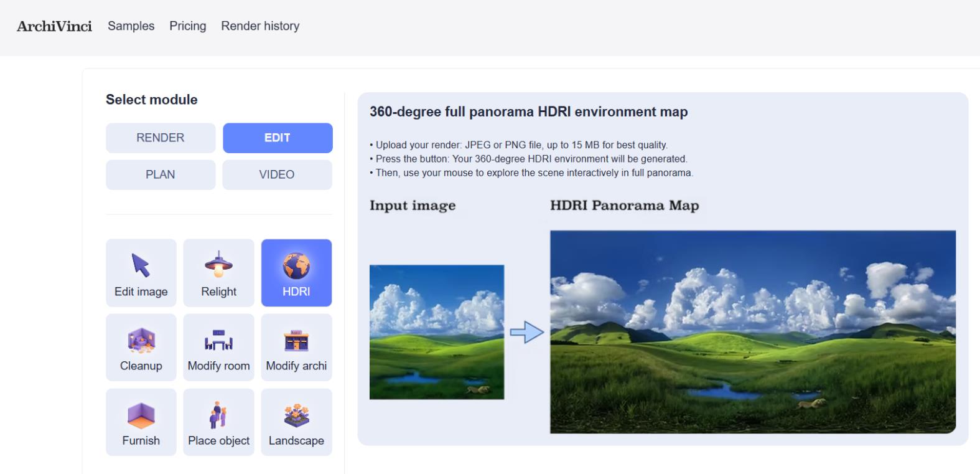Click the HDRI panorama map preview
Viewport: 980px width, 474px height.
[753, 332]
